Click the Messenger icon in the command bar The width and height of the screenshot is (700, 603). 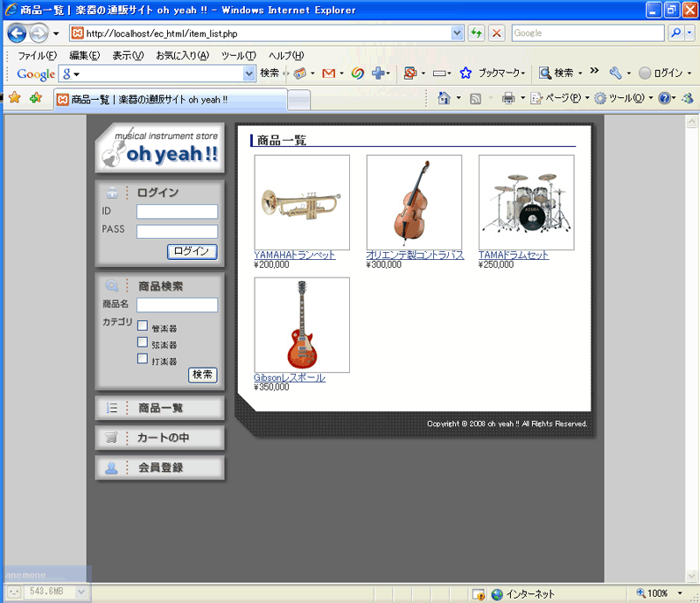(688, 98)
